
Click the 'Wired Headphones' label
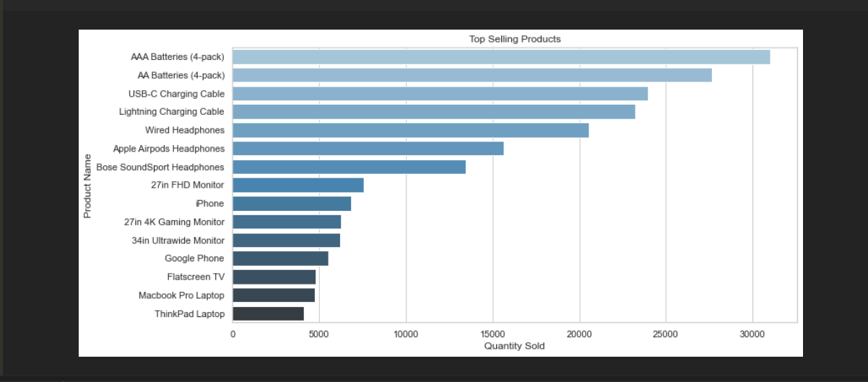click(x=185, y=130)
